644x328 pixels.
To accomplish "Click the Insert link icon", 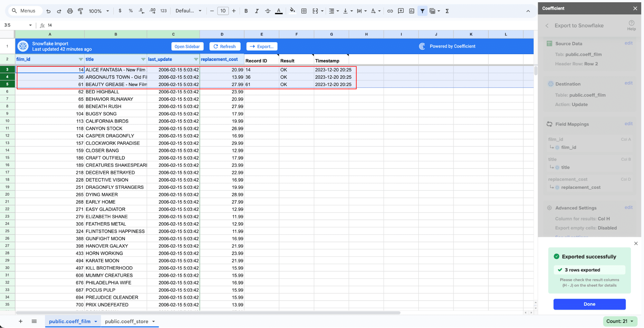I will [390, 11].
